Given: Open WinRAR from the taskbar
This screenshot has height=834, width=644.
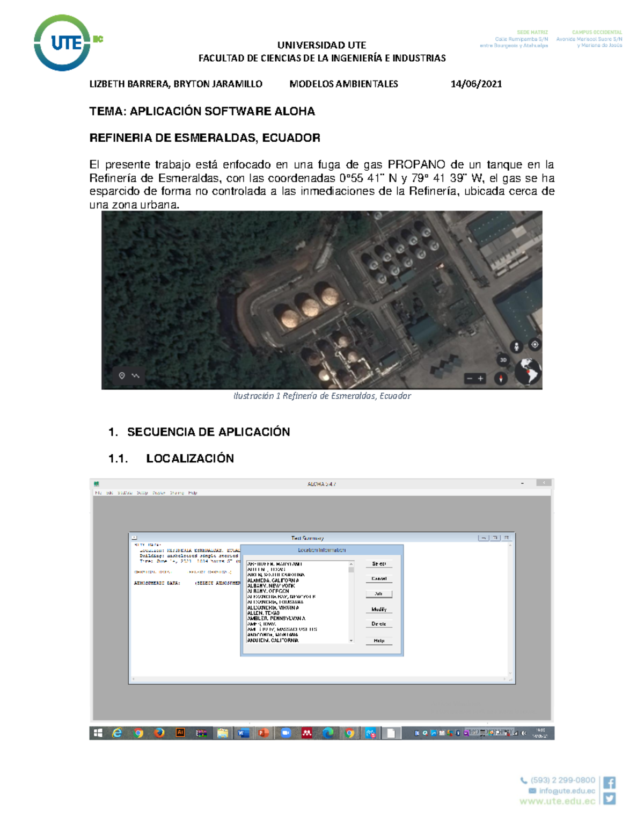Looking at the screenshot, I should (x=201, y=733).
